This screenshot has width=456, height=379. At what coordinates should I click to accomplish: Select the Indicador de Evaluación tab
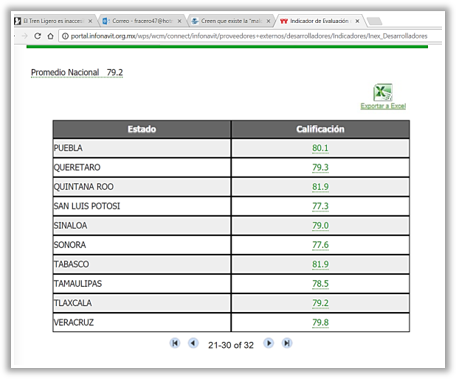pos(319,21)
